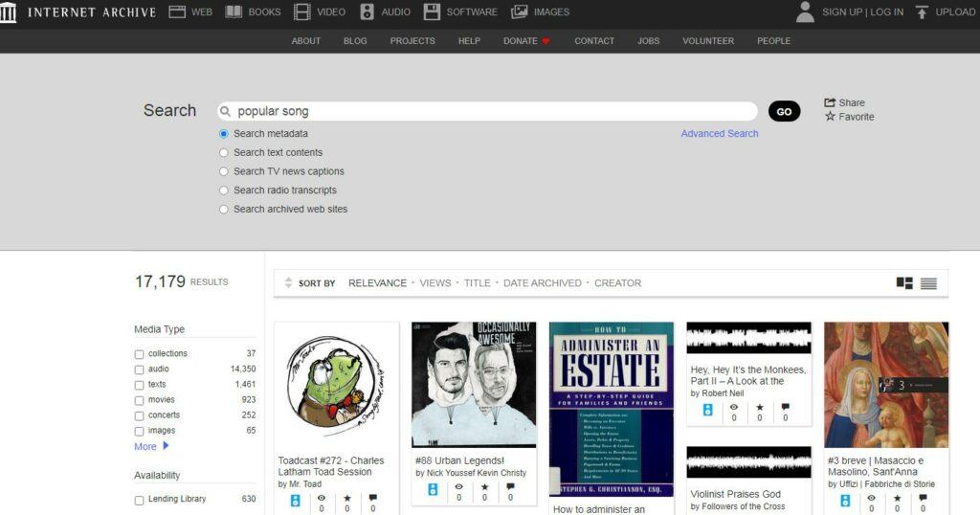Image resolution: width=980 pixels, height=515 pixels.
Task: Open the Video filmstrip icon
Action: coord(301,11)
